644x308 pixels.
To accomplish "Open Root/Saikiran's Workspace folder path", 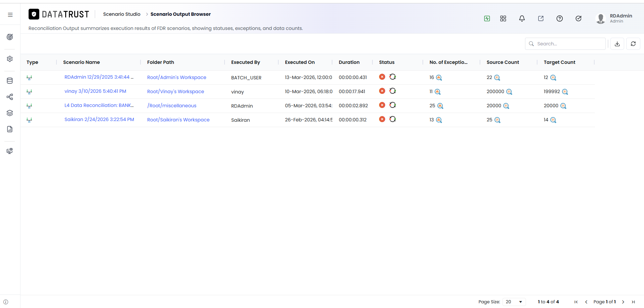I will pos(178,120).
